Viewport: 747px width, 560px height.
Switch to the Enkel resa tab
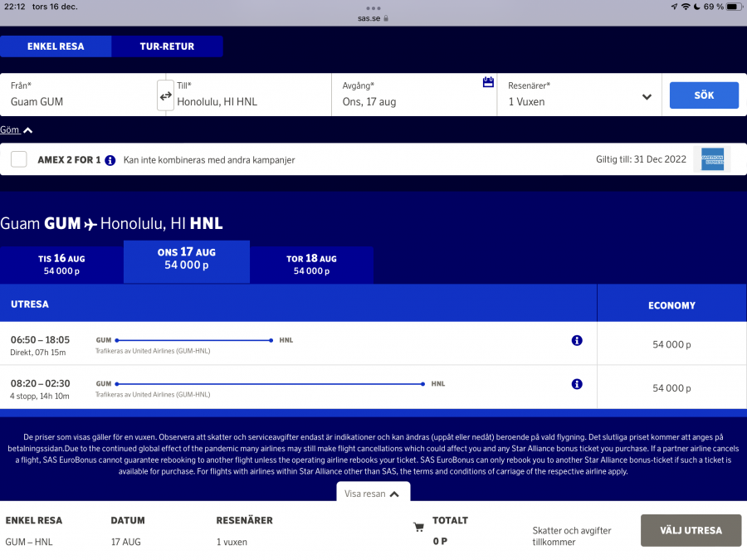(56, 46)
